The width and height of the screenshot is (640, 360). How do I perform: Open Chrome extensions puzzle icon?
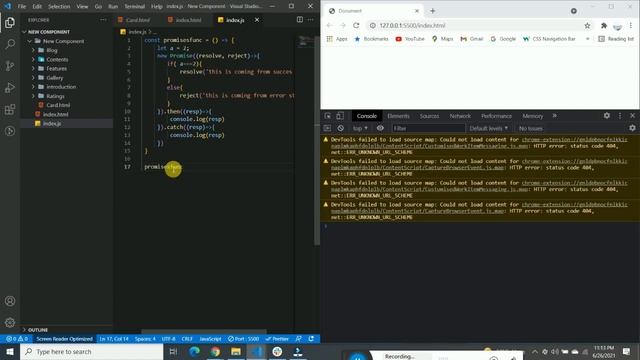coord(604,25)
